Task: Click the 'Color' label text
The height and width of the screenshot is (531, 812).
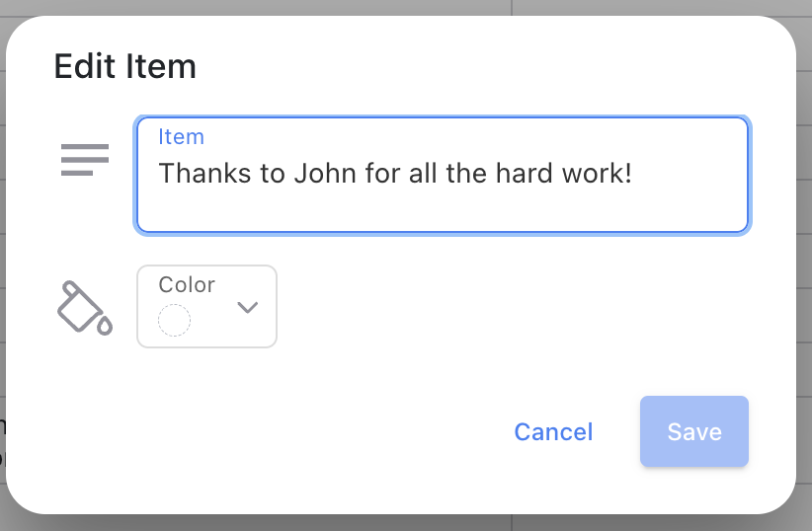Action: tap(187, 284)
